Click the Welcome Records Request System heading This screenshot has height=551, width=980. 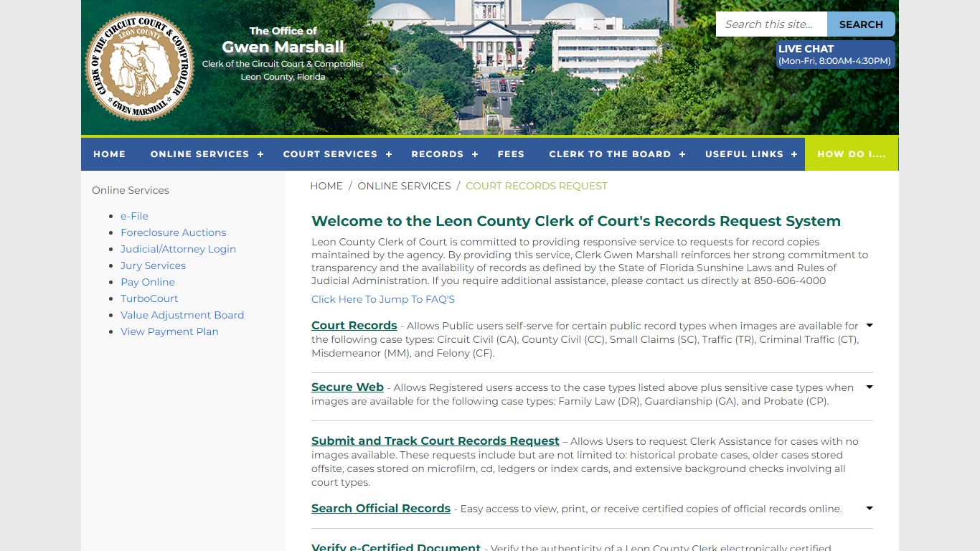pos(576,221)
